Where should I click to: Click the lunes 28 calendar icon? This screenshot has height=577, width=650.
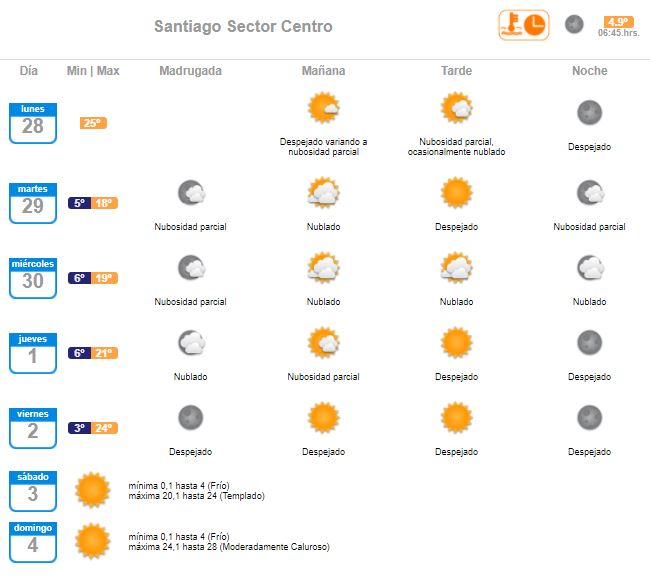(x=33, y=123)
